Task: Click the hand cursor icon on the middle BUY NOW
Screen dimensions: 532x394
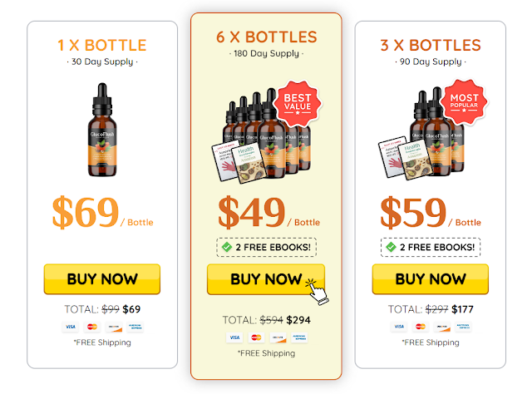Action: click(x=316, y=292)
